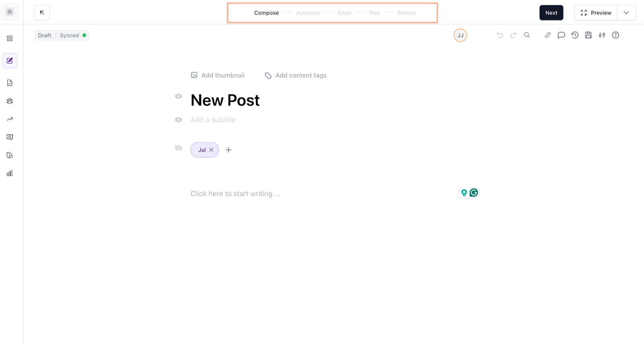This screenshot has width=644, height=343.
Task: Switch to the Audience step
Action: pyautogui.click(x=308, y=13)
